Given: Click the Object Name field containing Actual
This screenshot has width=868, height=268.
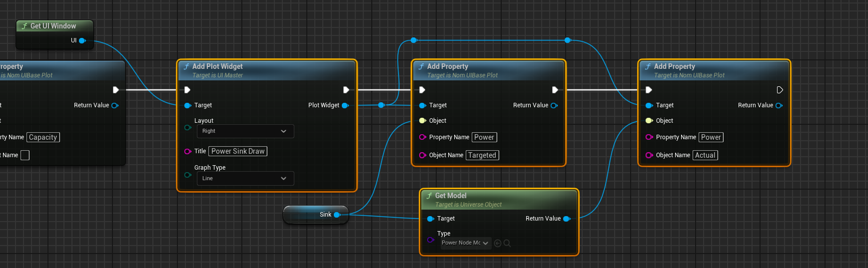Looking at the screenshot, I should (705, 155).
